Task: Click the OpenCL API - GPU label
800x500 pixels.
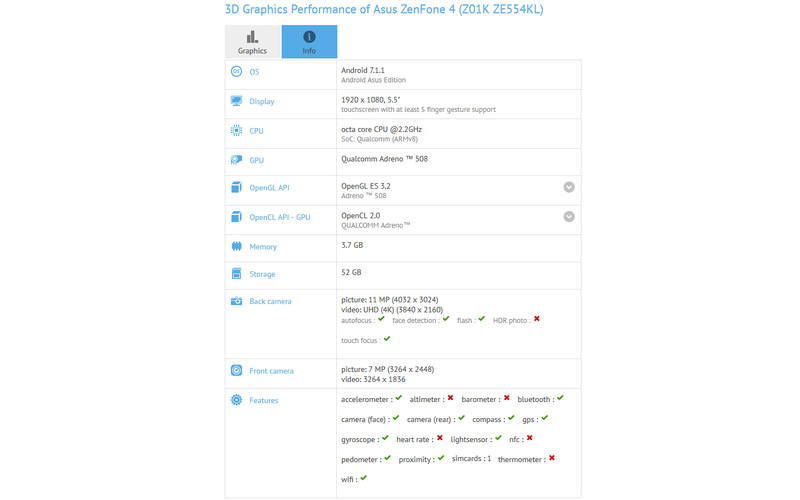Action: coord(279,217)
